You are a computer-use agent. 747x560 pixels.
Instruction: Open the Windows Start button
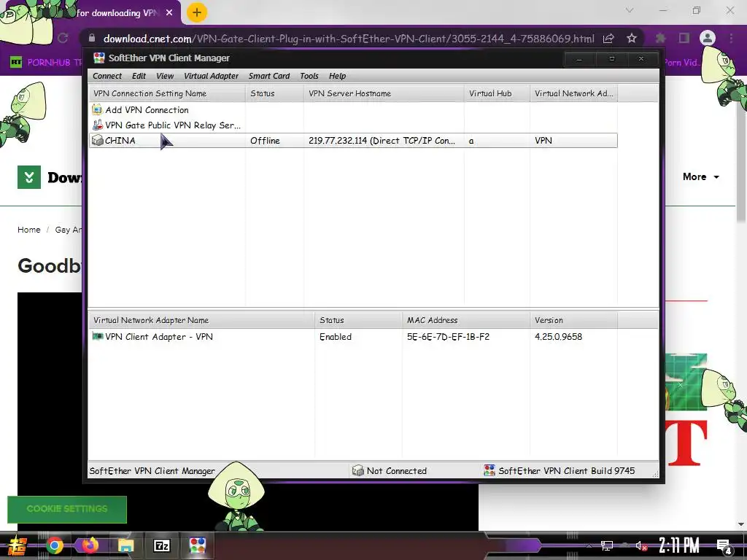(17, 545)
